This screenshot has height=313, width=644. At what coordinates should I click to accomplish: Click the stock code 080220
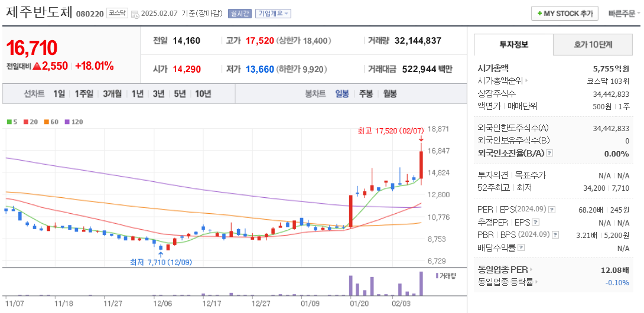90,14
